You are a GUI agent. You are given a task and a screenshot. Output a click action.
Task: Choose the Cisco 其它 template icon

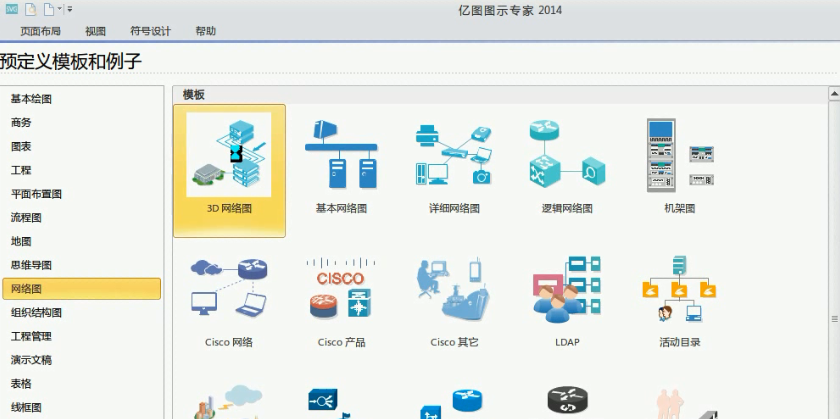point(454,289)
